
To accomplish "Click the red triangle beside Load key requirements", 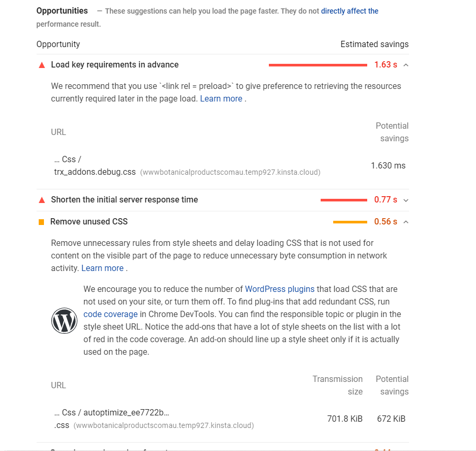I will tap(42, 65).
